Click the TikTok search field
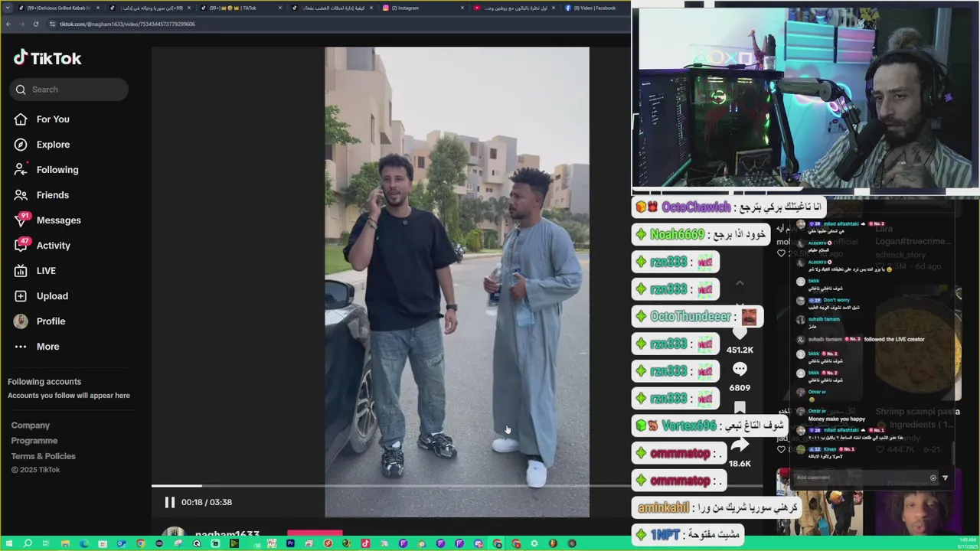Viewport: 980px width, 551px height. pos(69,90)
